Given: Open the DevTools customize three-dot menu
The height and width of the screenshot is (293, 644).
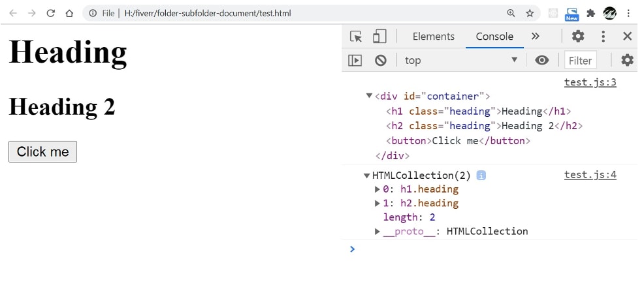Looking at the screenshot, I should coord(603,37).
